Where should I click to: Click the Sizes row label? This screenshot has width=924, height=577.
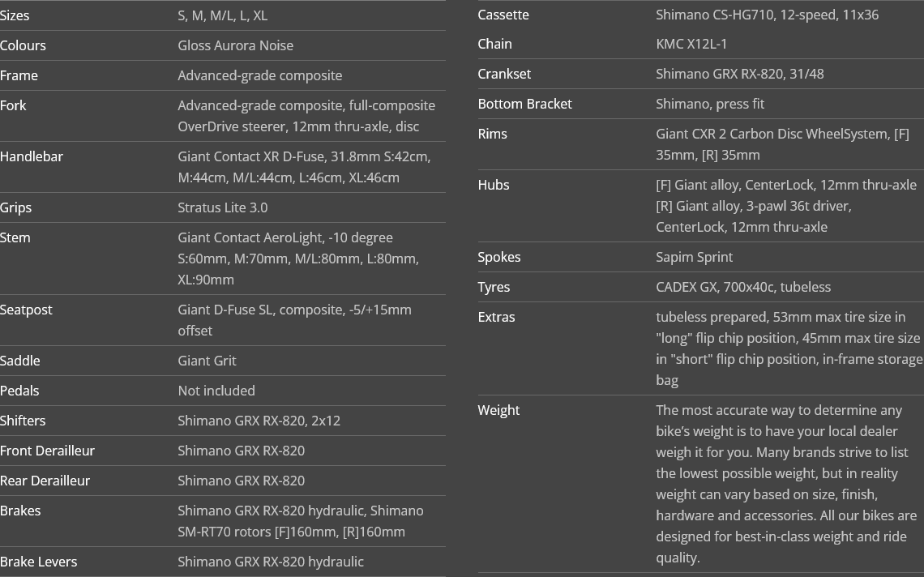(15, 16)
